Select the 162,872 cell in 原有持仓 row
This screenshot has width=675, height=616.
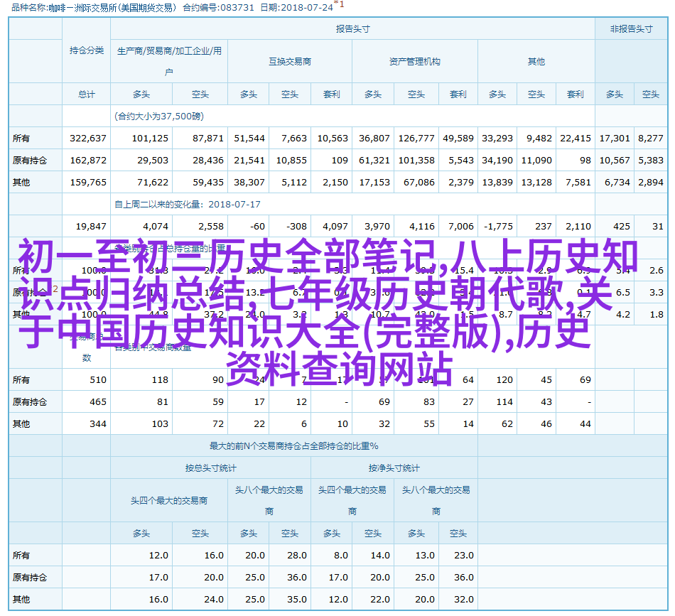coord(88,161)
